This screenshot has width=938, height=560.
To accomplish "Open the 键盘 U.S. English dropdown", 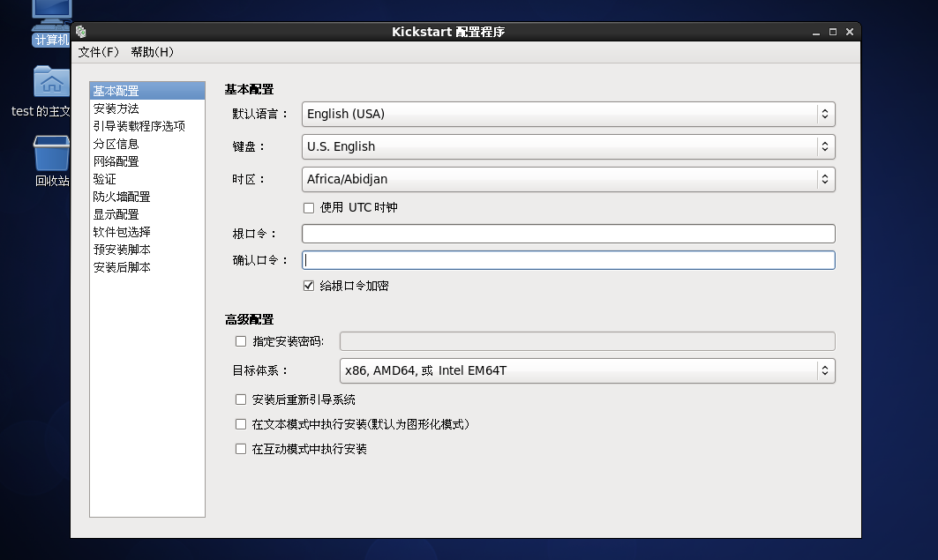I will (x=568, y=146).
